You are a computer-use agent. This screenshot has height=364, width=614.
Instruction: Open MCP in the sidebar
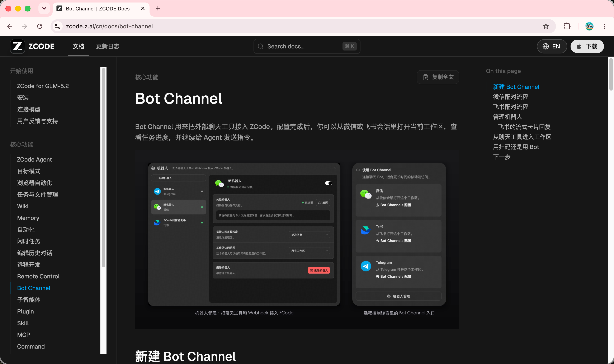point(24,335)
